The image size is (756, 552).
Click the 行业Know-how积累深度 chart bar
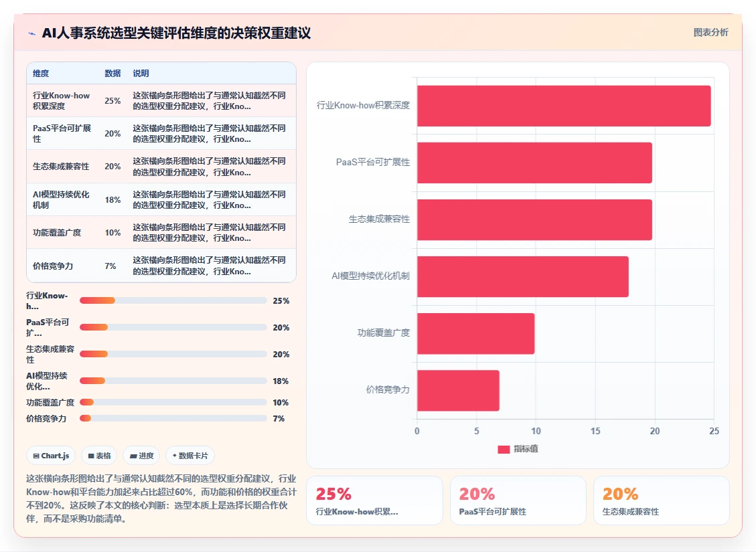(x=564, y=106)
